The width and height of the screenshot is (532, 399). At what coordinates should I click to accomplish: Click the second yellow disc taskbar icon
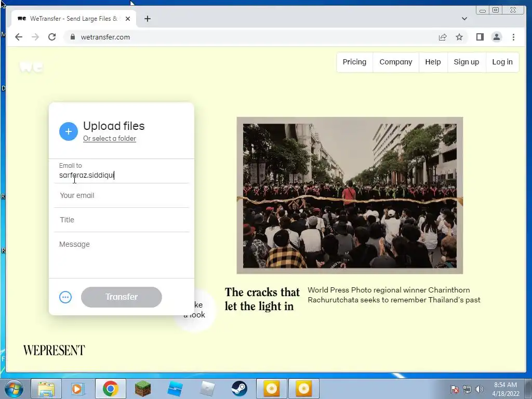[303, 389]
